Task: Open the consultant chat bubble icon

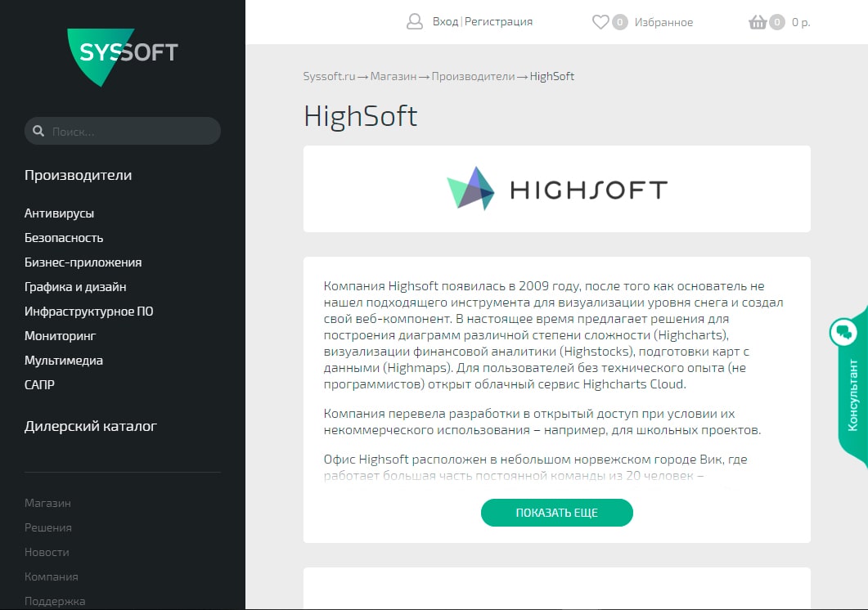Action: tap(843, 332)
